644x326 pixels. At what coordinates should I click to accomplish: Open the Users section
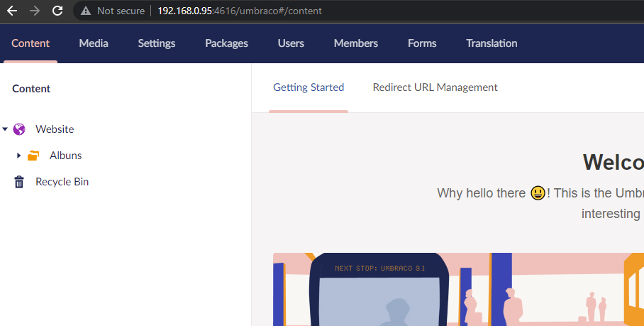click(x=291, y=43)
